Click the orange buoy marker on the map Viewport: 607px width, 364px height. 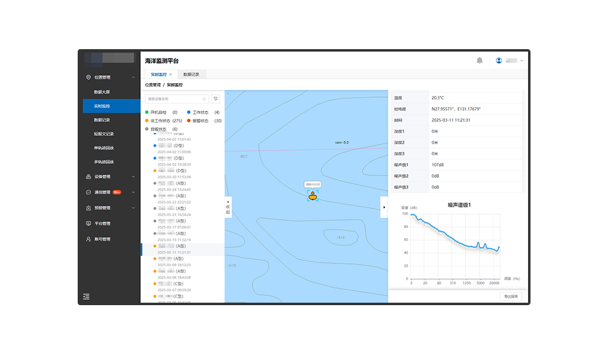click(313, 196)
